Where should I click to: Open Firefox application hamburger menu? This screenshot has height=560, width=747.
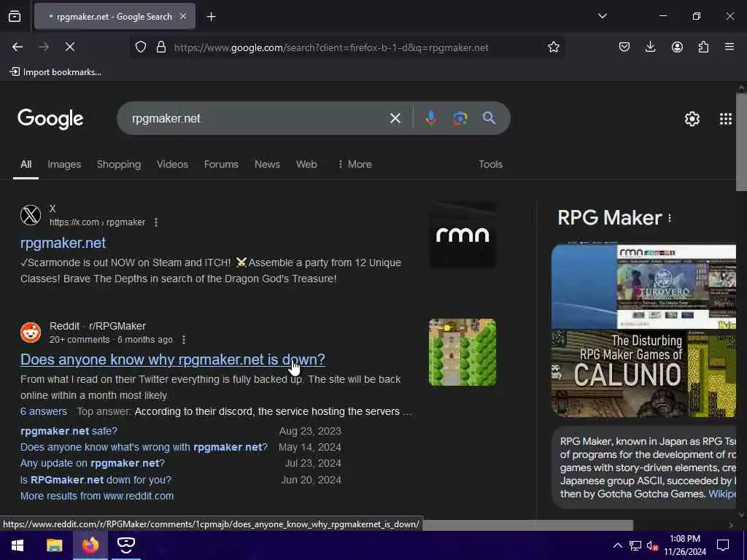pyautogui.click(x=729, y=47)
